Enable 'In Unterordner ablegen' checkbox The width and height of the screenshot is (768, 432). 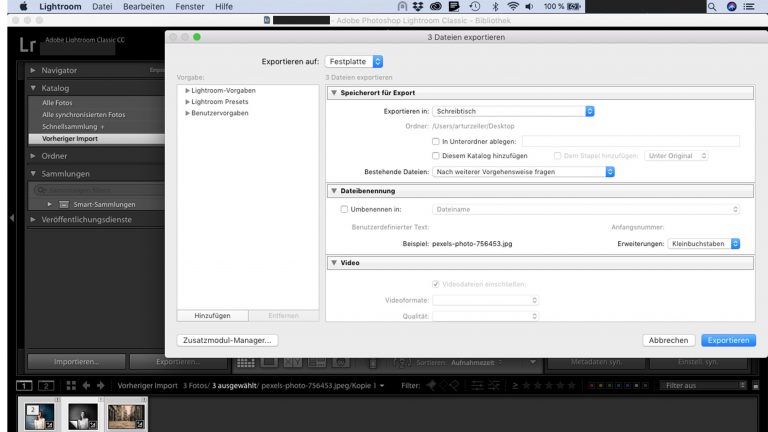(x=435, y=142)
